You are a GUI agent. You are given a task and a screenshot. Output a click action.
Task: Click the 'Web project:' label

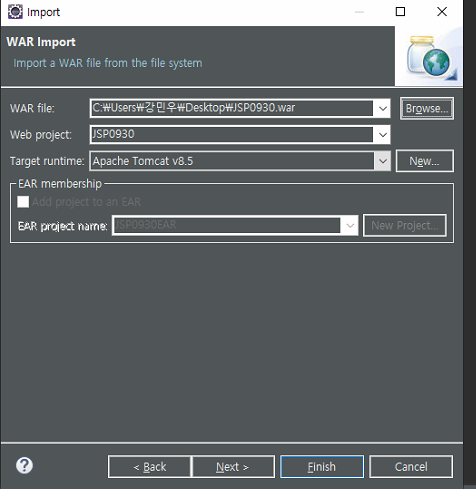(x=41, y=135)
